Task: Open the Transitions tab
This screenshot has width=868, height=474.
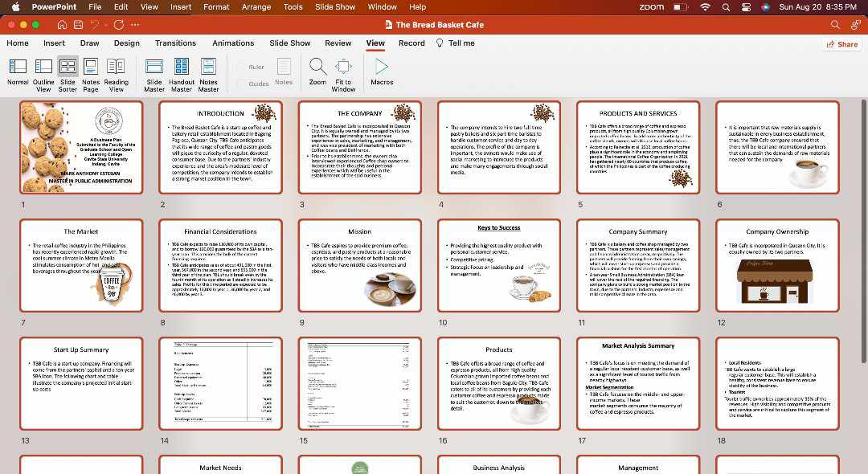Action: [175, 43]
